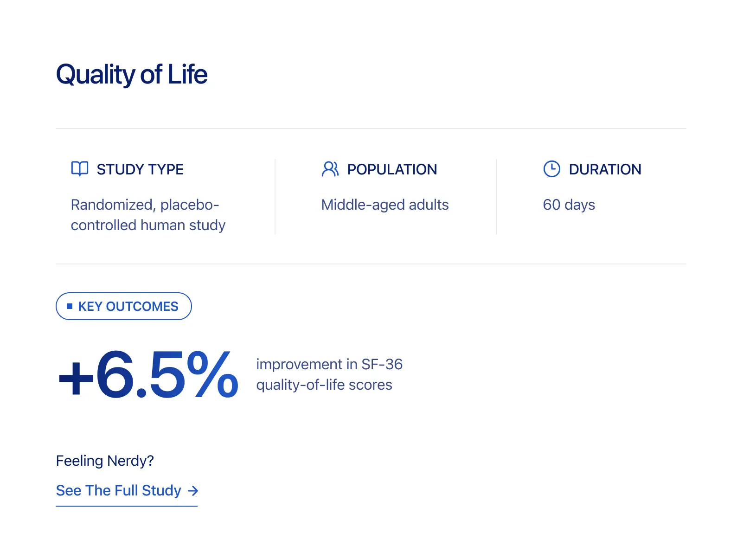
Task: Select the Quality of Life heading
Action: click(132, 74)
